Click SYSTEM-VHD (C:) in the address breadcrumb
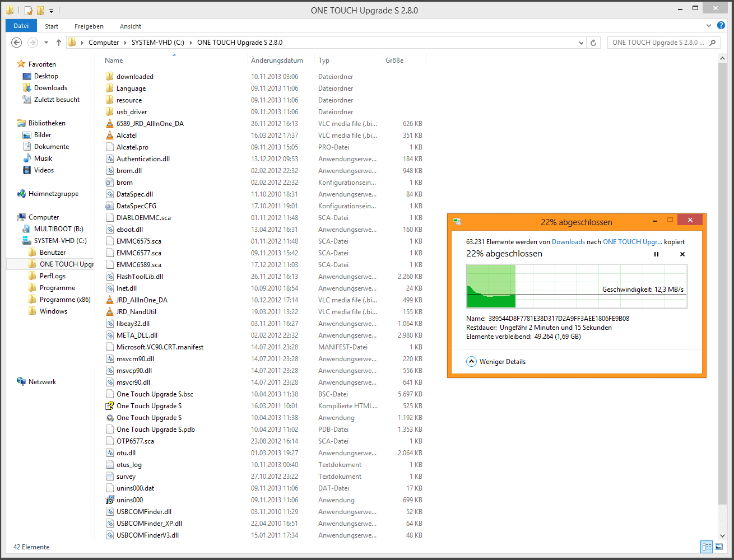 pos(157,43)
